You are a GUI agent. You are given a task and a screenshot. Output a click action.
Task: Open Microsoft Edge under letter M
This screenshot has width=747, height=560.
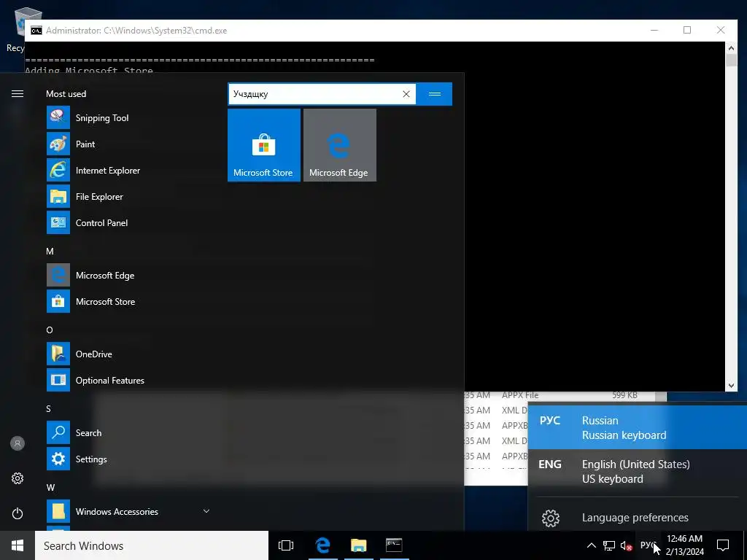(128, 275)
